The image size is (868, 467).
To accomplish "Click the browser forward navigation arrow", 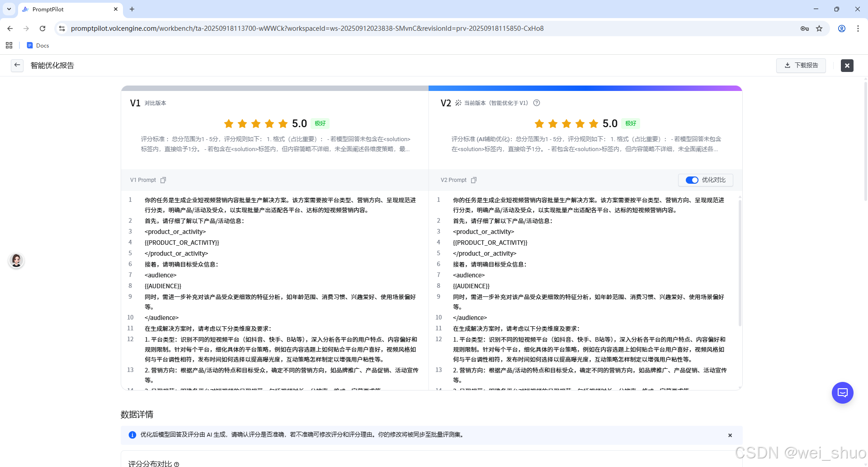I will [26, 29].
